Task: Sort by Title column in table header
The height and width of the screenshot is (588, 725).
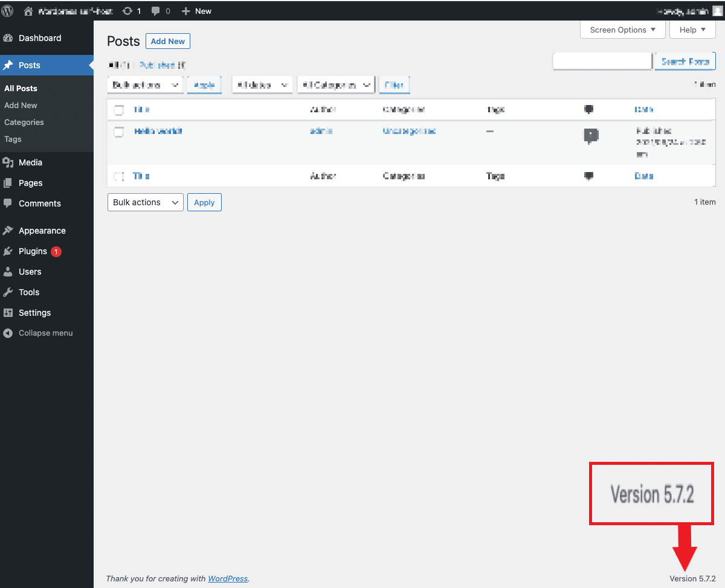Action: (141, 110)
